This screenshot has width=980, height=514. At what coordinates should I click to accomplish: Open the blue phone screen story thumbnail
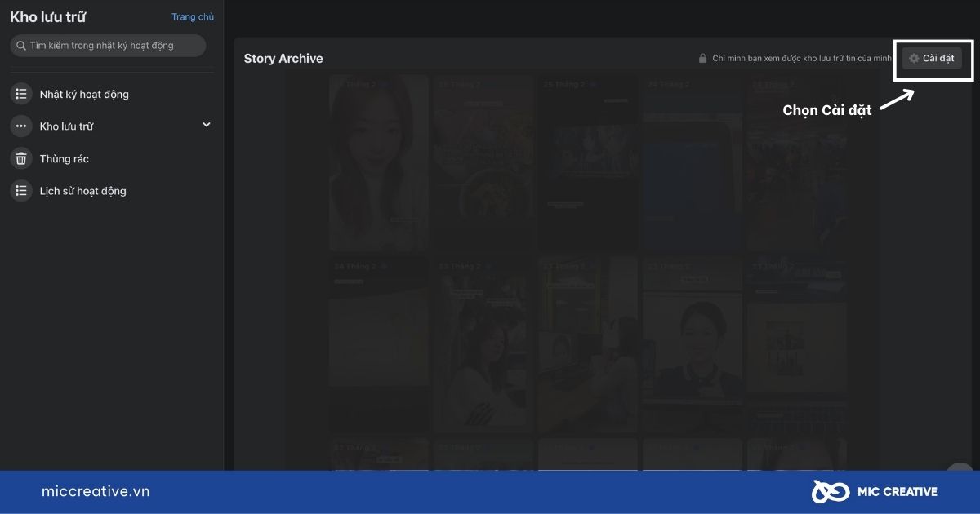tap(691, 163)
